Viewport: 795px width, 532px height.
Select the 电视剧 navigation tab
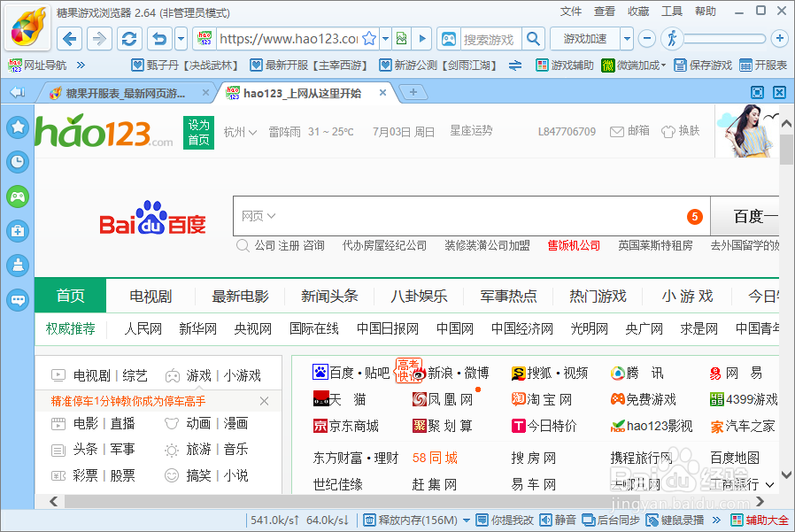[151, 297]
